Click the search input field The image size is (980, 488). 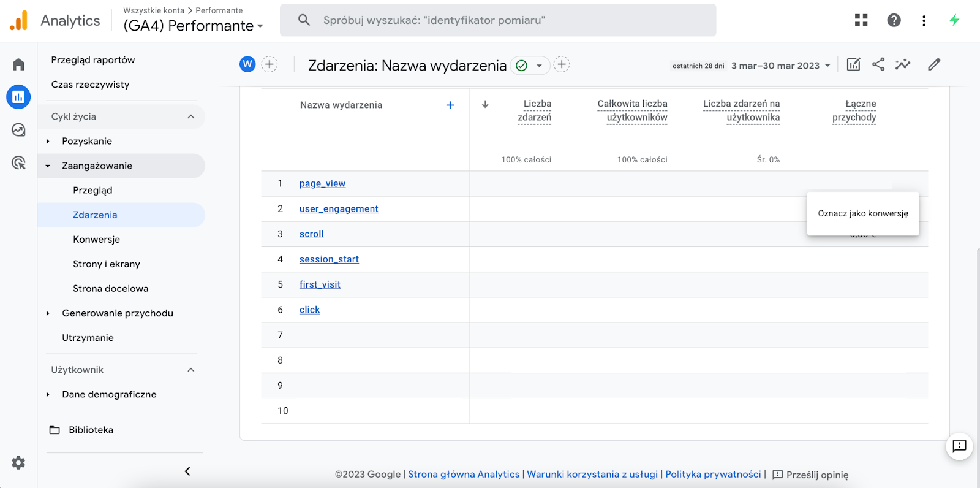(x=497, y=20)
